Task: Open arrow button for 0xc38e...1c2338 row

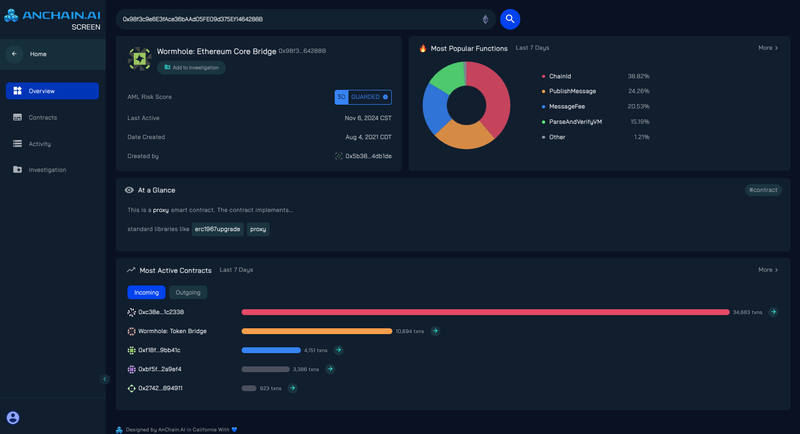Action: (x=773, y=312)
